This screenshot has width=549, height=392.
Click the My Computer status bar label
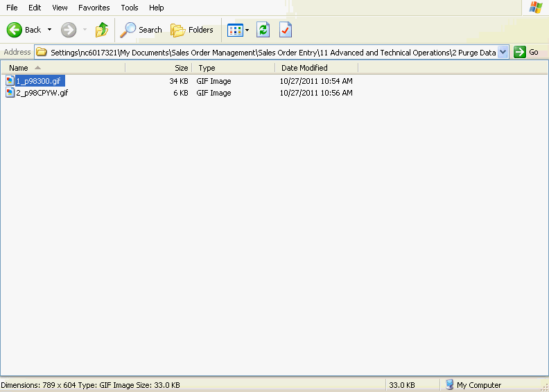click(479, 385)
